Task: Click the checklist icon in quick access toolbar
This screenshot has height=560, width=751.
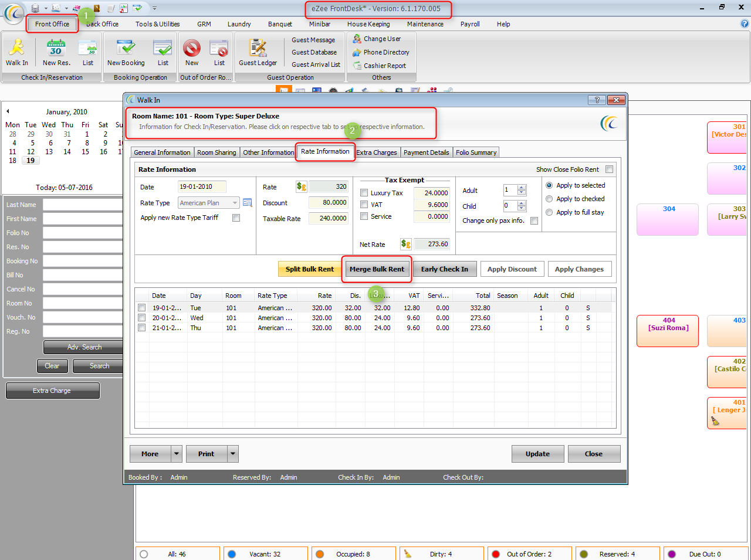Action: [x=137, y=8]
